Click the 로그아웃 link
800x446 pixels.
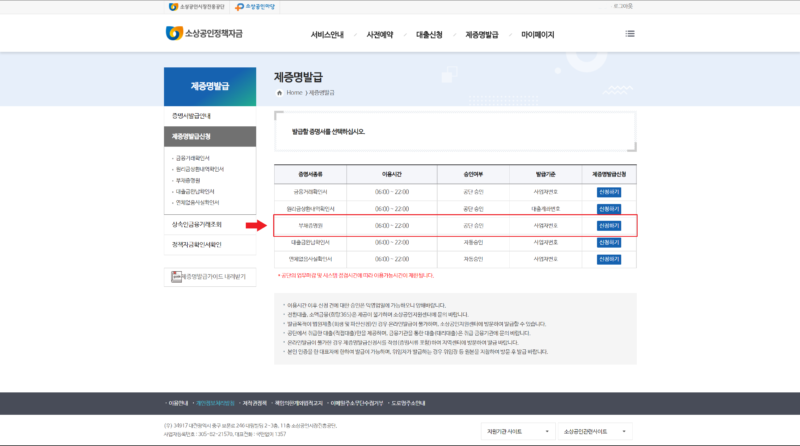pyautogui.click(x=623, y=6)
